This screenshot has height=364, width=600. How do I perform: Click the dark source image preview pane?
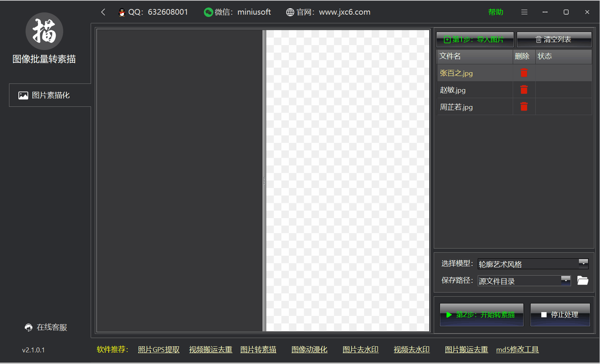(180, 181)
